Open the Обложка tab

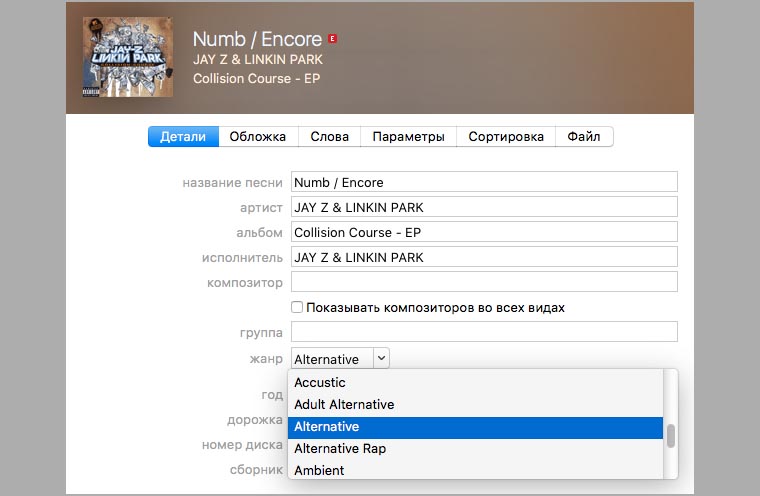point(258,137)
